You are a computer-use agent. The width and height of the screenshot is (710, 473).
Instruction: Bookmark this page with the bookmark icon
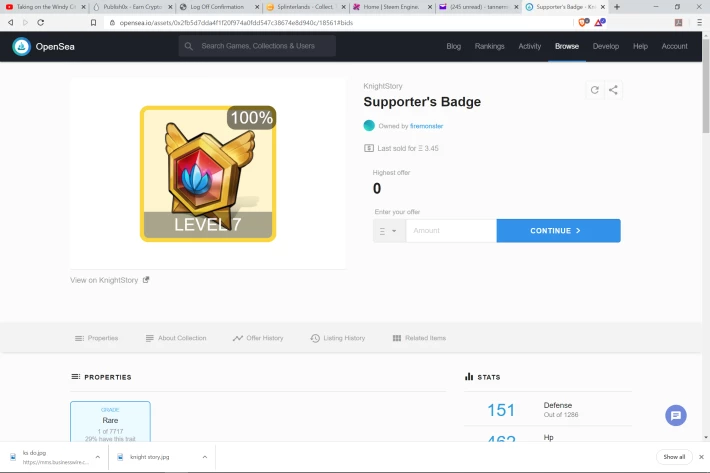[93, 23]
